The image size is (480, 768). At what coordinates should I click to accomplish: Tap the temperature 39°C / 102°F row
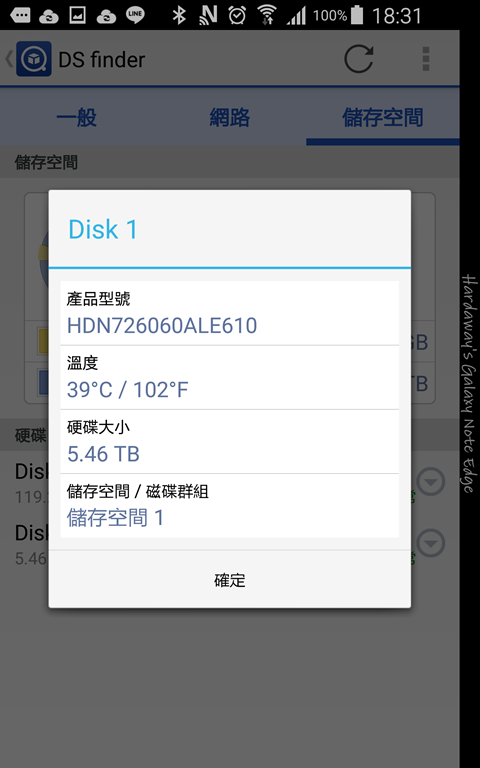point(230,378)
